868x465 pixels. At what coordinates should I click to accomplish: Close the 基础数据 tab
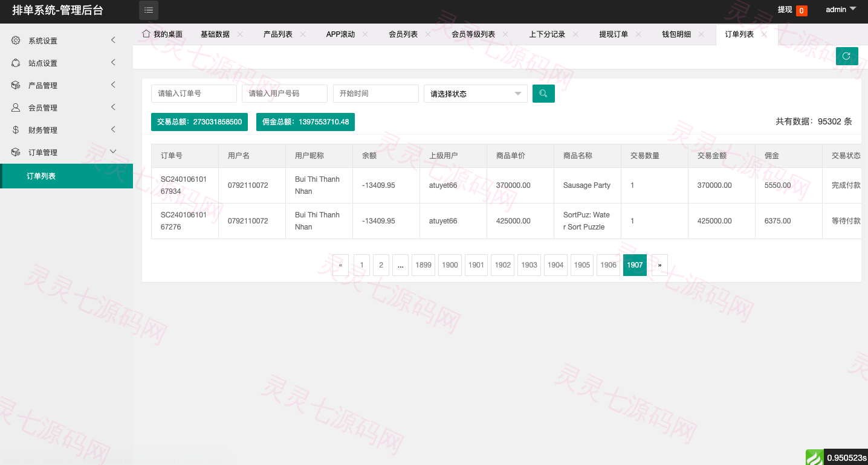240,34
